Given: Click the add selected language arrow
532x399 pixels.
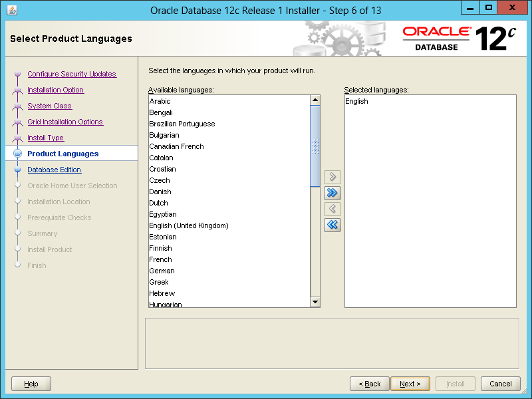Looking at the screenshot, I should [332, 177].
